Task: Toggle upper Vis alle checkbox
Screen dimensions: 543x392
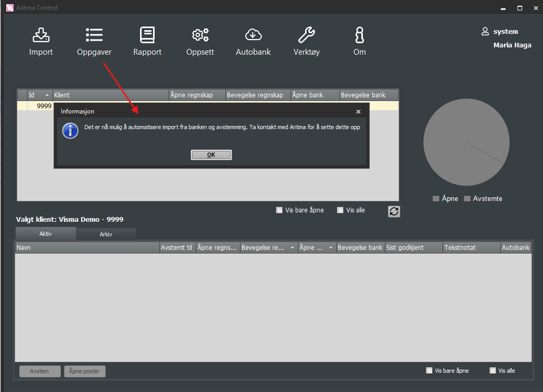Action: 340,210
